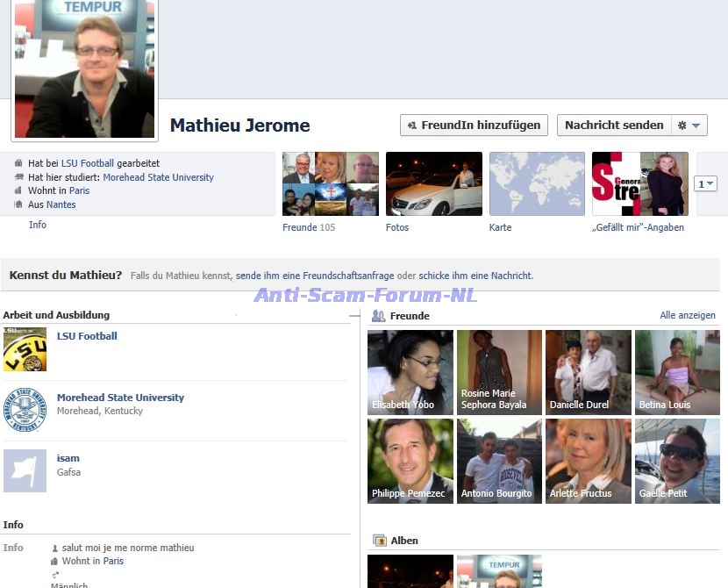728x588 pixels.
Task: Click the Alle anzeigen link
Action: pyautogui.click(x=687, y=316)
